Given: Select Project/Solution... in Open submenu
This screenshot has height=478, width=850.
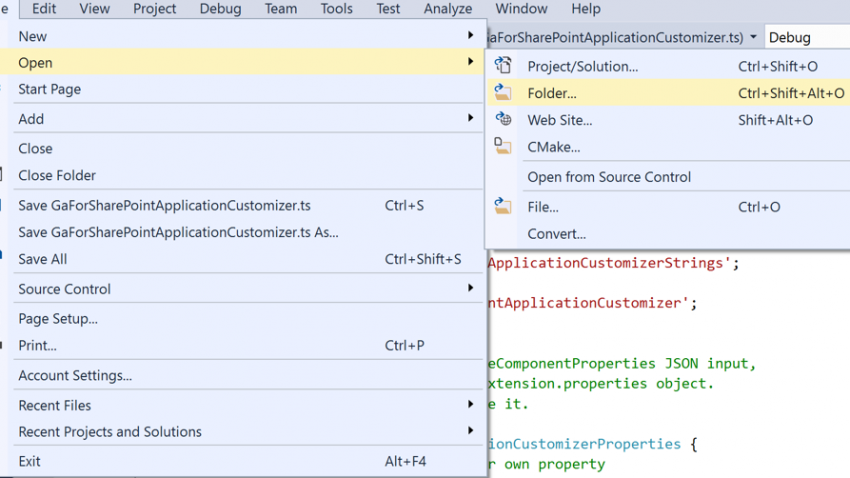Looking at the screenshot, I should (668, 66).
